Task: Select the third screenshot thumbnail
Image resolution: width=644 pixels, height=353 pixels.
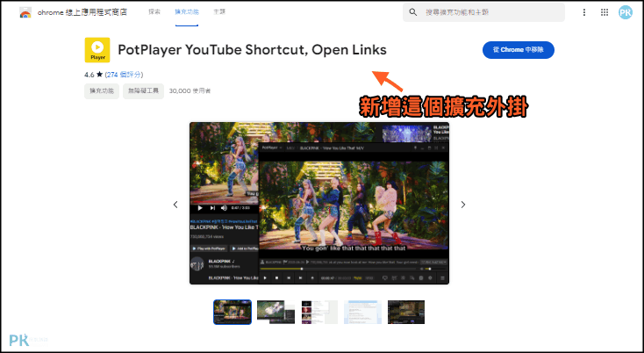Action: tap(319, 312)
